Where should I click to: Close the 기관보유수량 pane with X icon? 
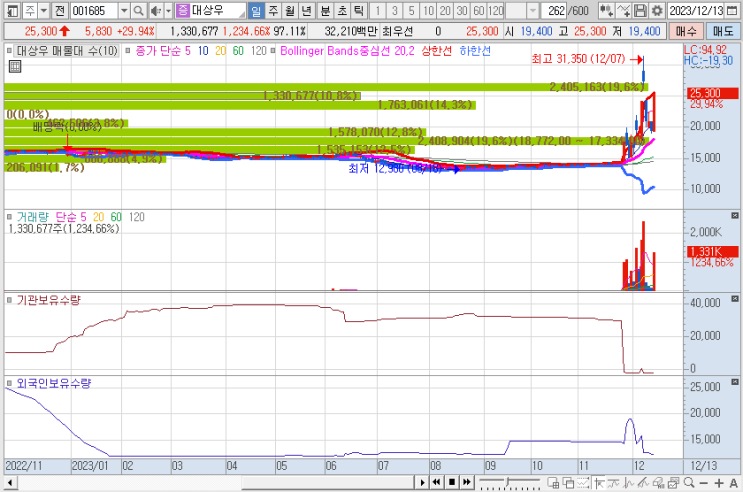[x=734, y=299]
